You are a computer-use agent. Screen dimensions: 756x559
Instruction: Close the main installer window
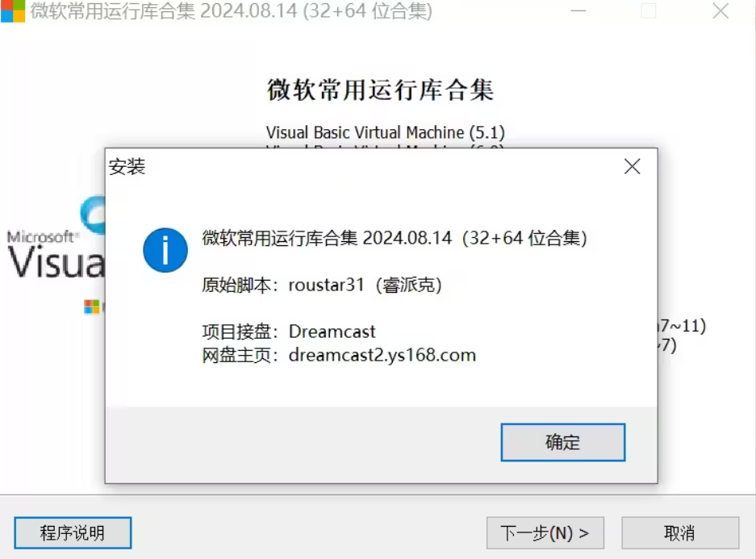click(x=720, y=10)
